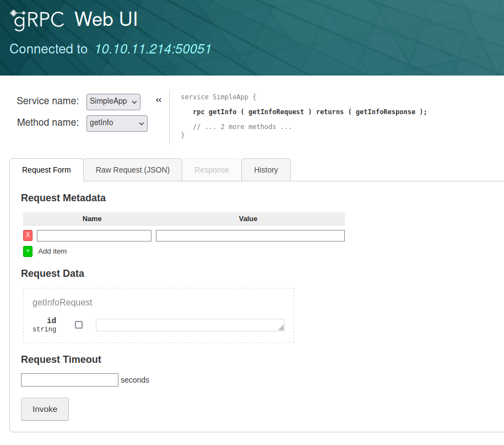The height and width of the screenshot is (445, 504).
Task: Click the id textarea resize handle
Action: 281,328
